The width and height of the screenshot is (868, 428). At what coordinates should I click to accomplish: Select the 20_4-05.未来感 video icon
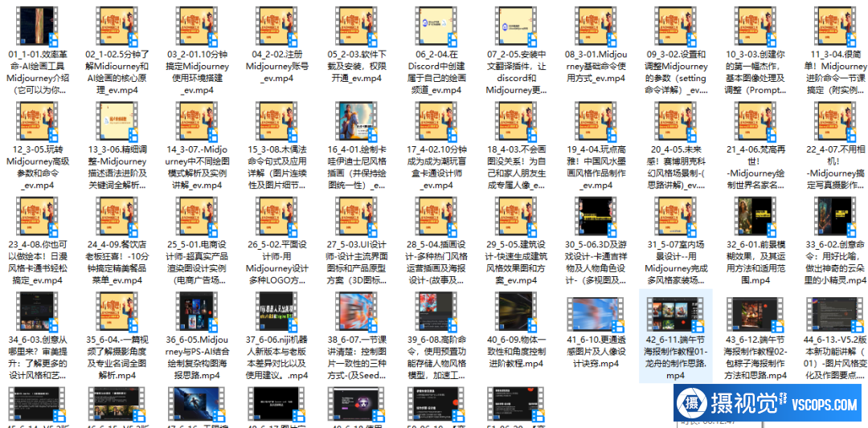(x=677, y=120)
